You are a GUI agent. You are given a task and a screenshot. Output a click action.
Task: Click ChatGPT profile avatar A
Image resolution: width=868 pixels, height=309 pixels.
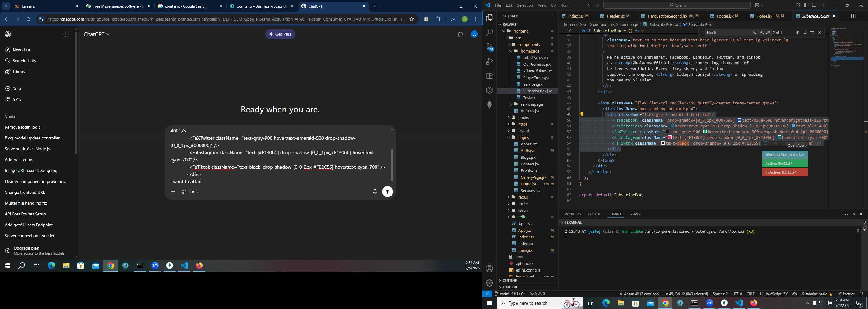tap(474, 34)
